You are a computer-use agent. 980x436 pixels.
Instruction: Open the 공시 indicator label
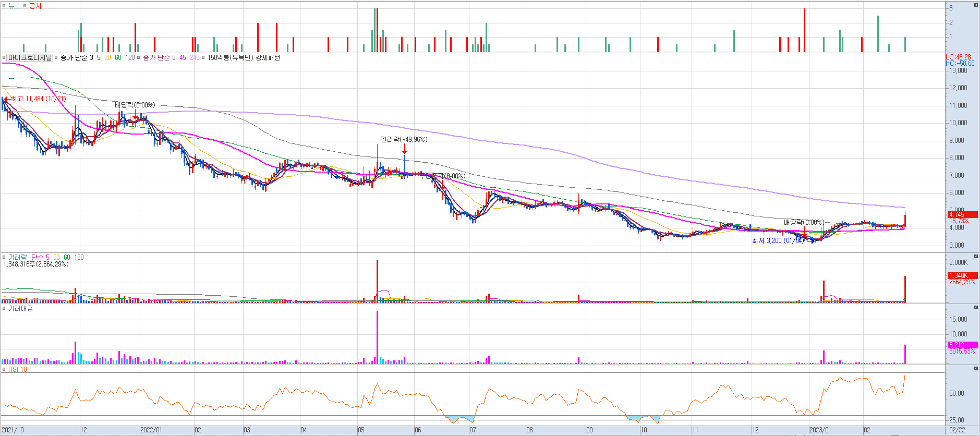pos(35,6)
